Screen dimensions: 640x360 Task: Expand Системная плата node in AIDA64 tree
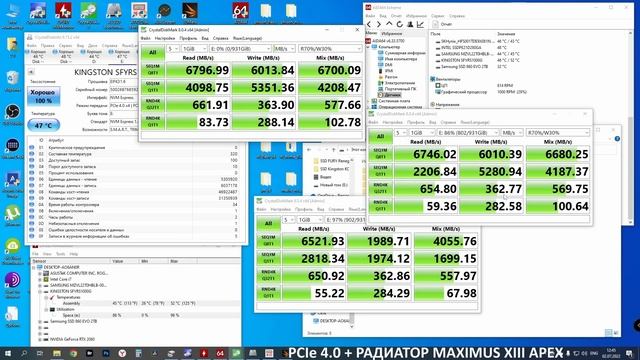click(x=369, y=101)
